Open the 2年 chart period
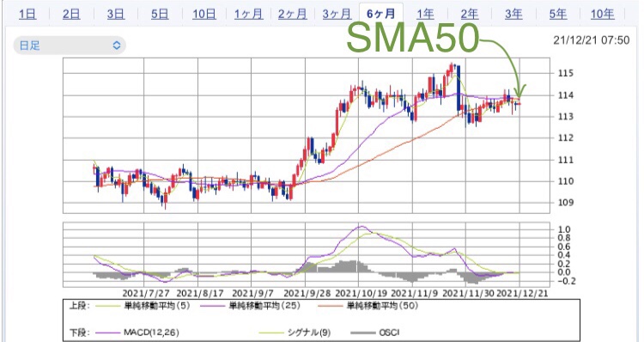Screen dimensions: 644x342 point(469,15)
